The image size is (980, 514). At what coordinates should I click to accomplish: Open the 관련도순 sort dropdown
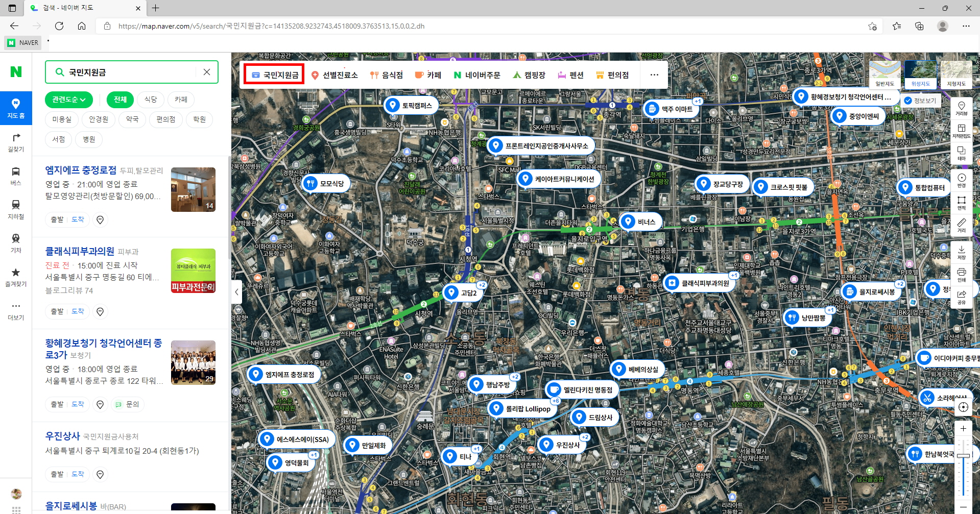click(69, 100)
